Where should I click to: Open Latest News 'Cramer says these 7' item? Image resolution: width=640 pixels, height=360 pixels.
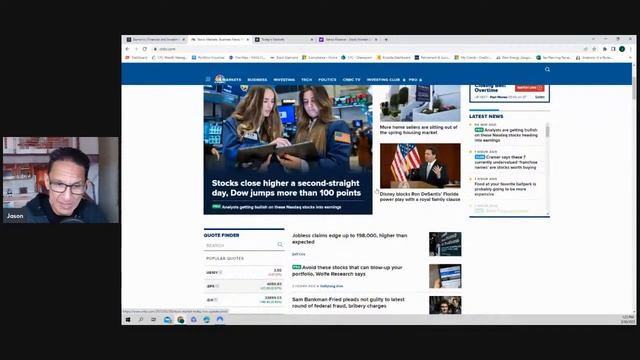506,162
